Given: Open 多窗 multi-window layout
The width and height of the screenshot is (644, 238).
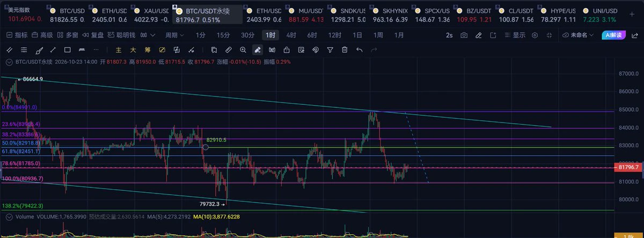Looking at the screenshot, I should 68,35.
